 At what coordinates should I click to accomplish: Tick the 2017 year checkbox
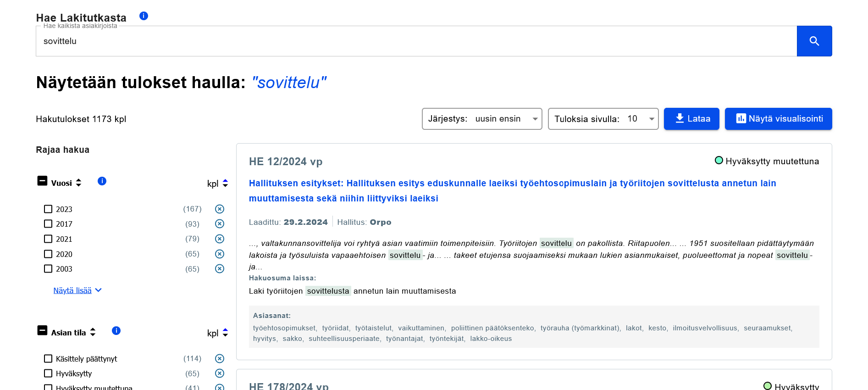(x=48, y=224)
